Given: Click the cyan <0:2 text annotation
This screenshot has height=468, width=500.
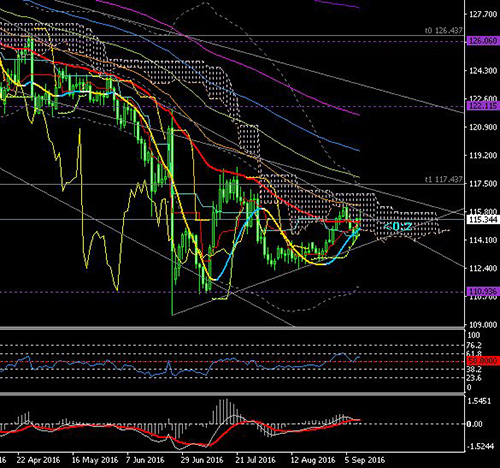Looking at the screenshot, I should tap(397, 227).
